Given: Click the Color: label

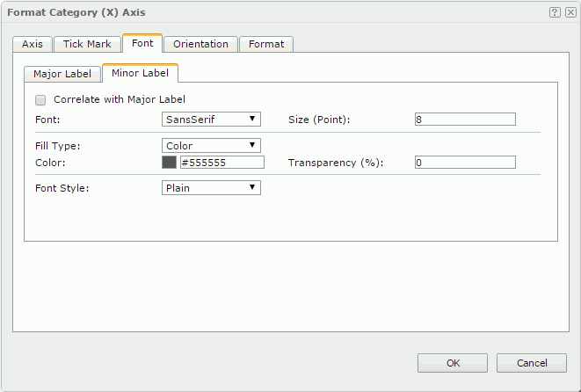Looking at the screenshot, I should 50,163.
